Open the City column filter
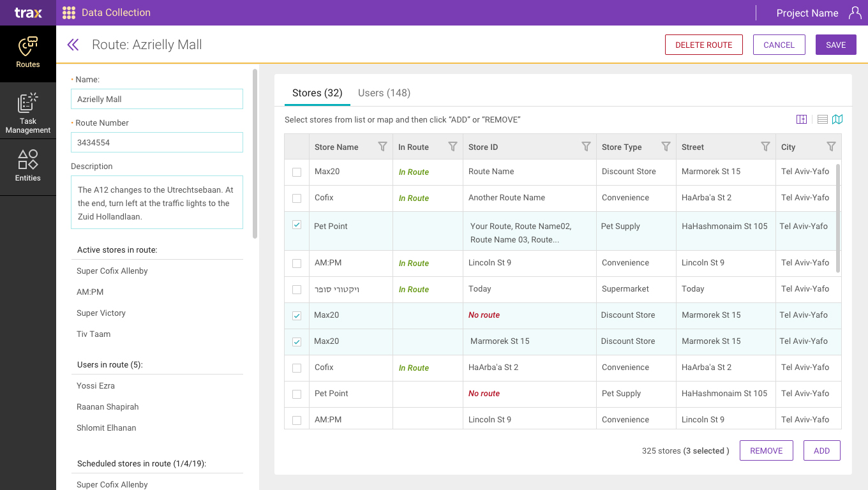Viewport: 868px width, 490px height. [x=831, y=147]
